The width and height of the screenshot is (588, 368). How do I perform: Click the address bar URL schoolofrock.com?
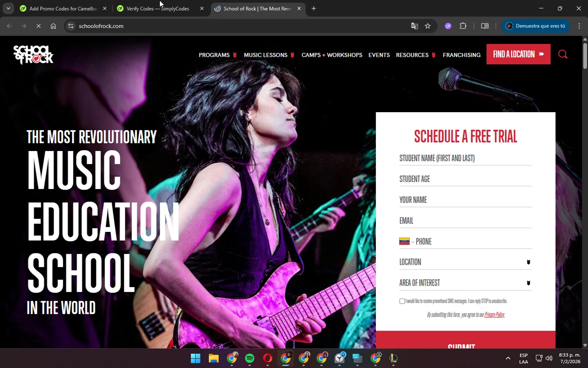(x=101, y=26)
